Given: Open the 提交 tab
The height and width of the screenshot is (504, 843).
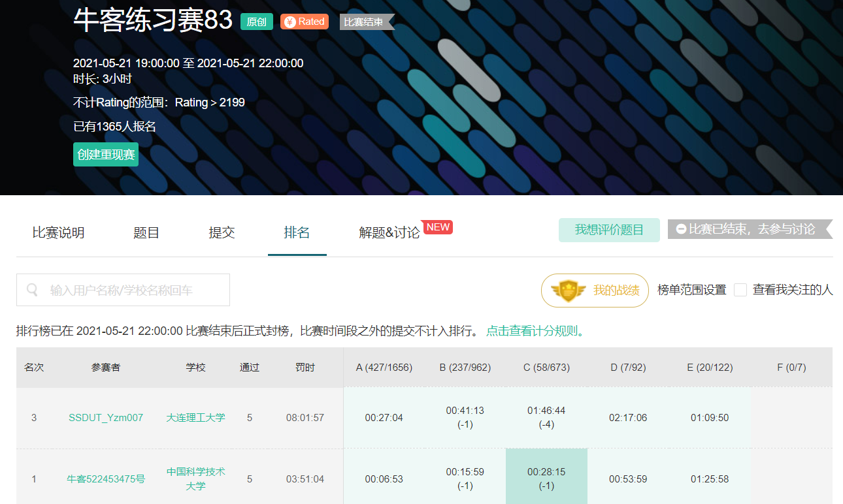Looking at the screenshot, I should click(x=222, y=232).
